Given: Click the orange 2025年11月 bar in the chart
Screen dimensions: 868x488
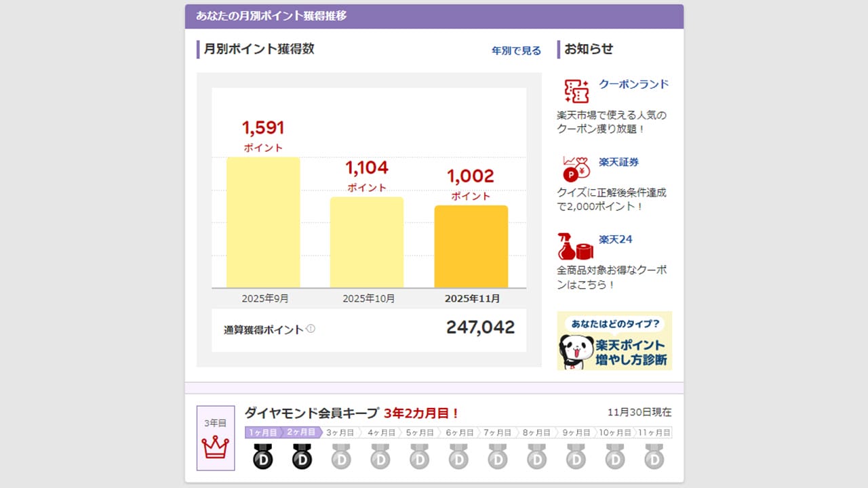Looking at the screenshot, I should point(471,247).
